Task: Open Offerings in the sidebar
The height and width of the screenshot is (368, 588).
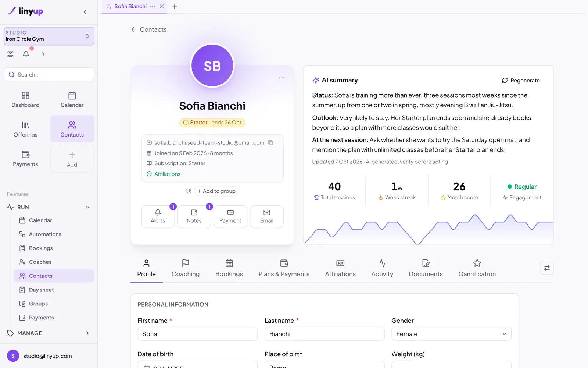Action: coord(25,129)
